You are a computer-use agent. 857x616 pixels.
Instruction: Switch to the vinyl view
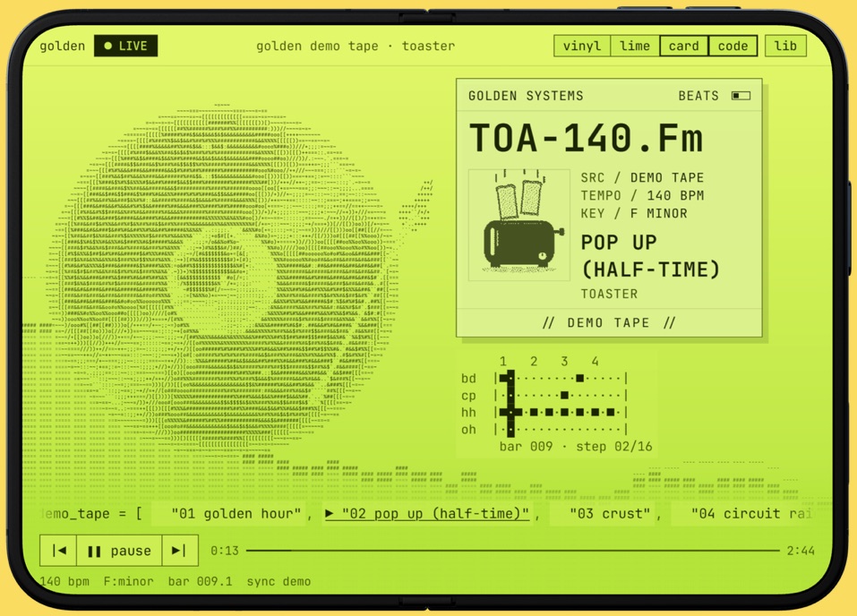click(582, 46)
